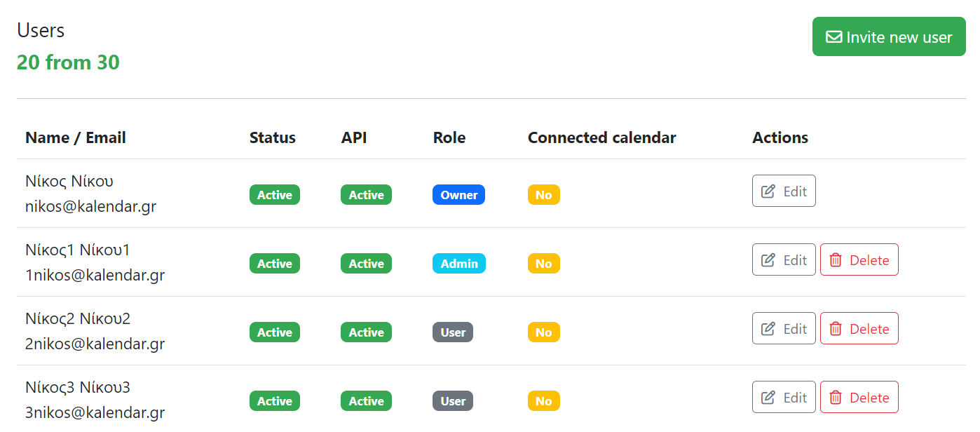Click envelope icon in Invite new user

[834, 37]
